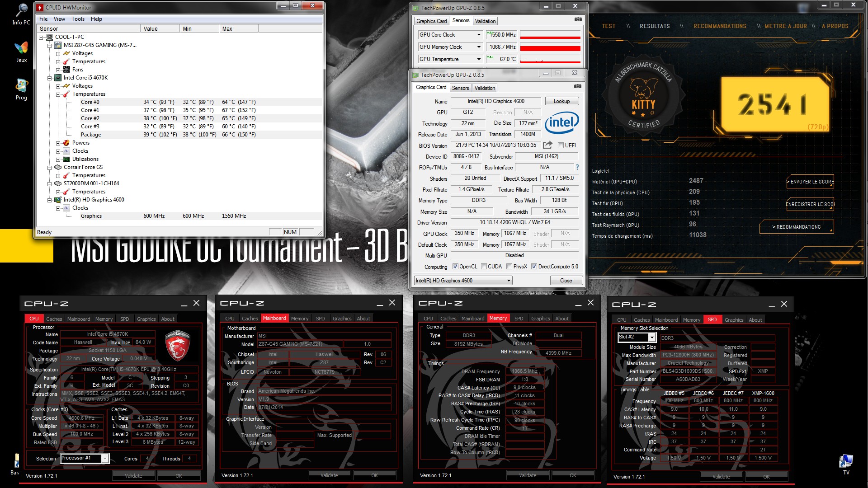Image resolution: width=868 pixels, height=488 pixels.
Task: Select the Corsair Force GS drive icon
Action: (58, 167)
